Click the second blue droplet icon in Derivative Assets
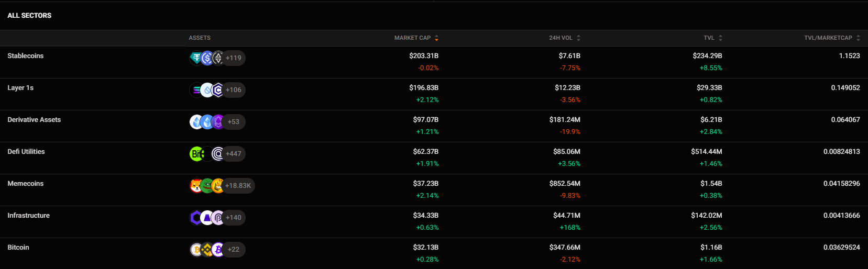 click(207, 122)
